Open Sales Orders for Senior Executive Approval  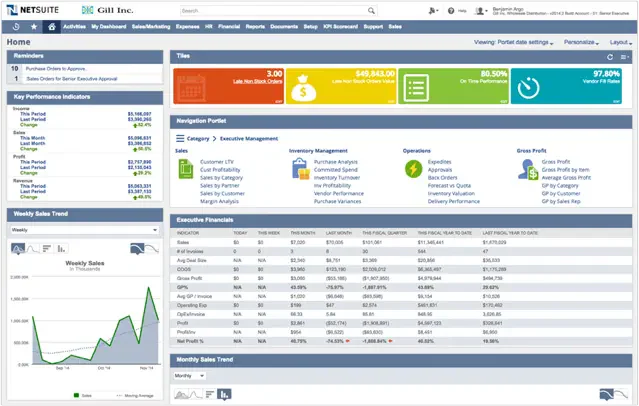[72, 79]
